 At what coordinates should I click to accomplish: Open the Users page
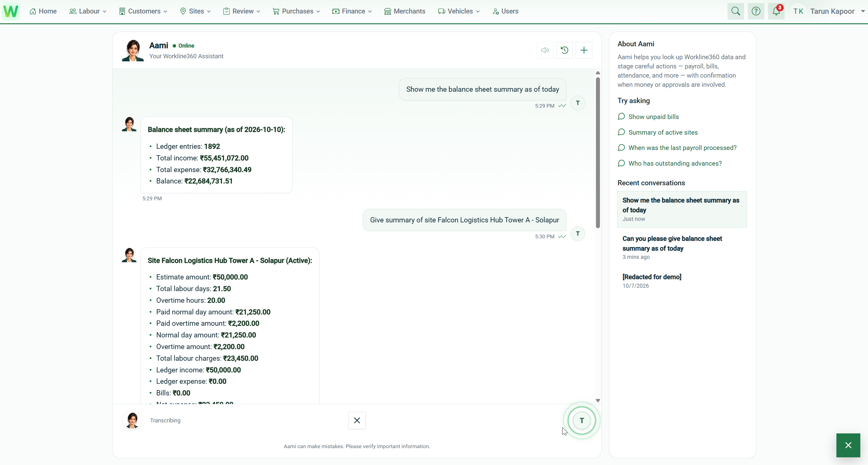505,11
